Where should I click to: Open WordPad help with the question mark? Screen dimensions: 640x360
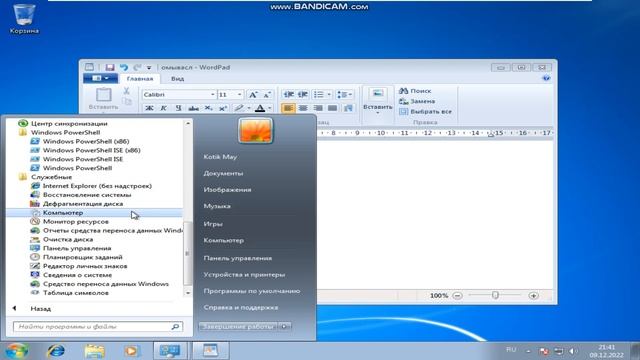pyautogui.click(x=546, y=78)
